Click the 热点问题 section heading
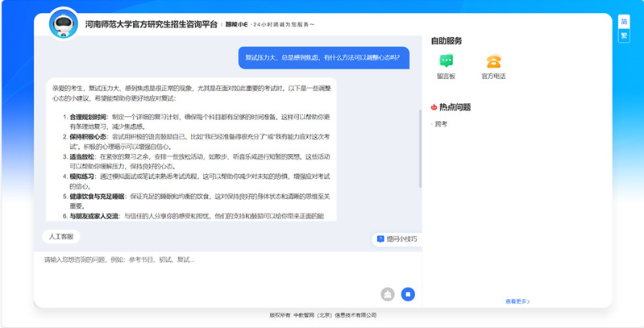Viewport: 644px width, 328px height. coord(455,106)
